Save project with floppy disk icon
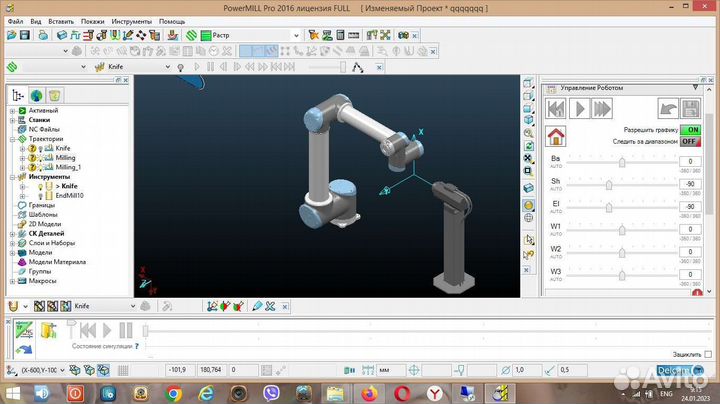The height and width of the screenshot is (404, 720). coord(24,35)
